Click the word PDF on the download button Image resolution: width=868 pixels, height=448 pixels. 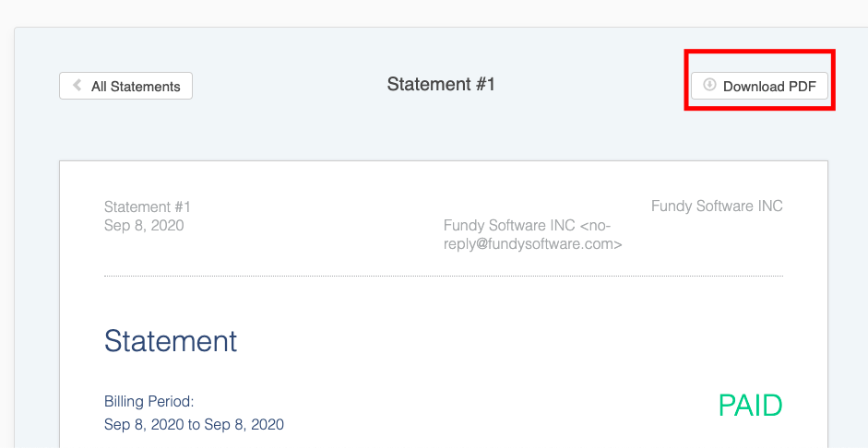[802, 87]
